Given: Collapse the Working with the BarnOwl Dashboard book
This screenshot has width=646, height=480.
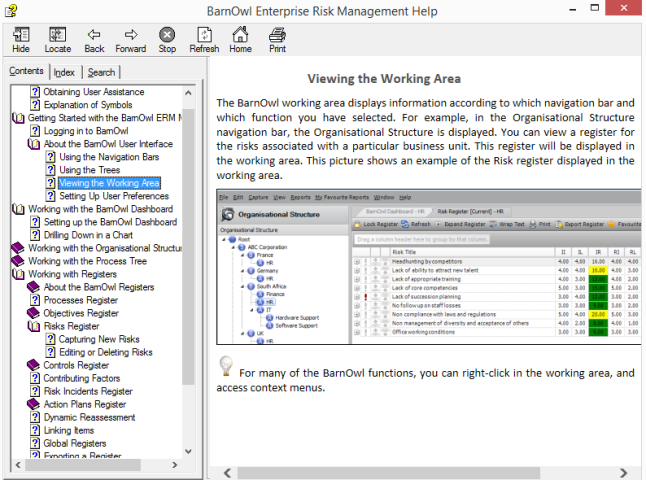Looking at the screenshot, I should pos(18,209).
